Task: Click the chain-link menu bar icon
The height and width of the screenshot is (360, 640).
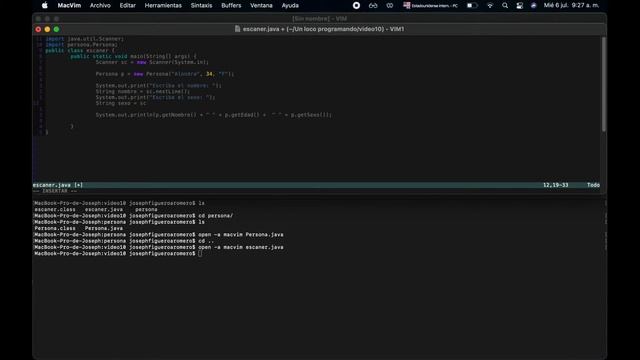Action: 373,5
